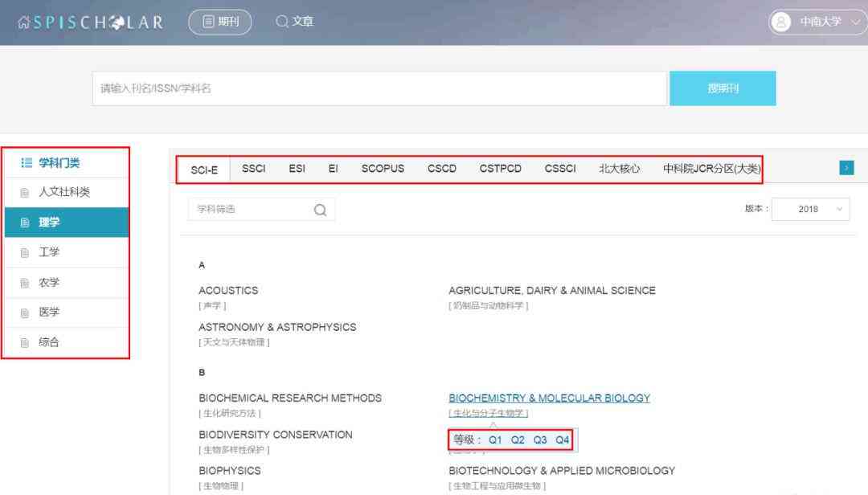Screen dimensions: 868x495
Task: Click document icon beside 人文社科类
Action: point(24,193)
